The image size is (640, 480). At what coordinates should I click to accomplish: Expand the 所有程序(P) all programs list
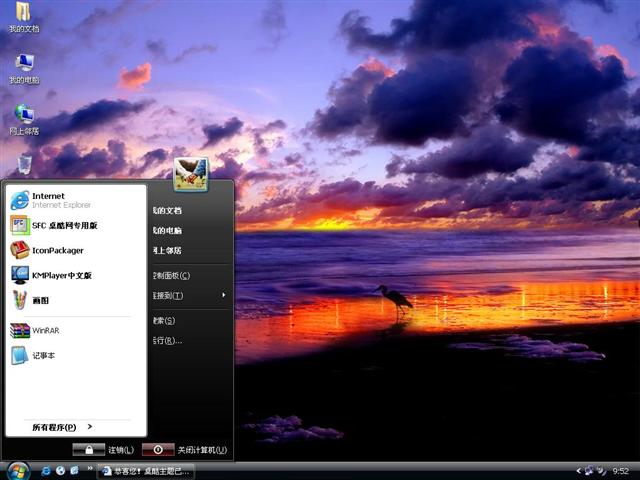[62, 427]
